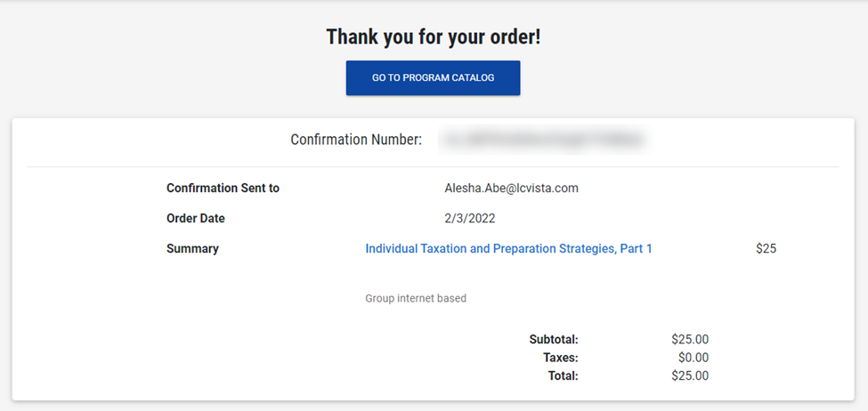Click the Subtotal label
Viewport: 868px width, 411px height.
point(554,339)
